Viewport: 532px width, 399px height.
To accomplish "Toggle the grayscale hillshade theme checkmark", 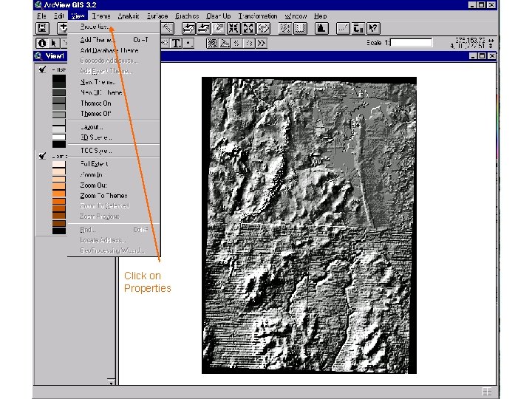I will click(x=42, y=69).
